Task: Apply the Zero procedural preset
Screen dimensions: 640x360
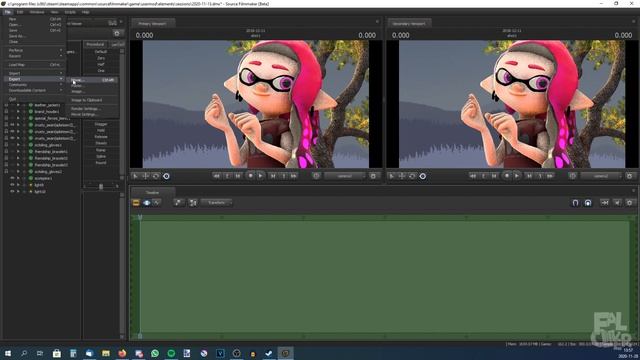Action: [x=101, y=58]
